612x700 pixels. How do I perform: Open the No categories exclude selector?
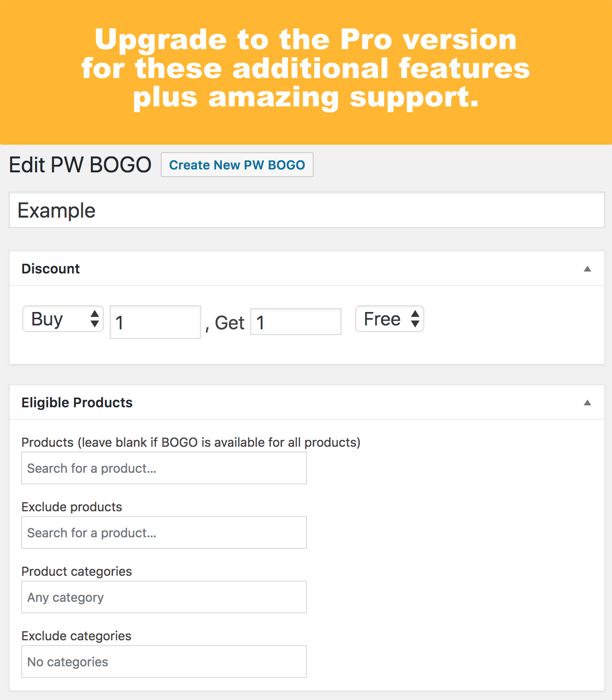click(164, 661)
